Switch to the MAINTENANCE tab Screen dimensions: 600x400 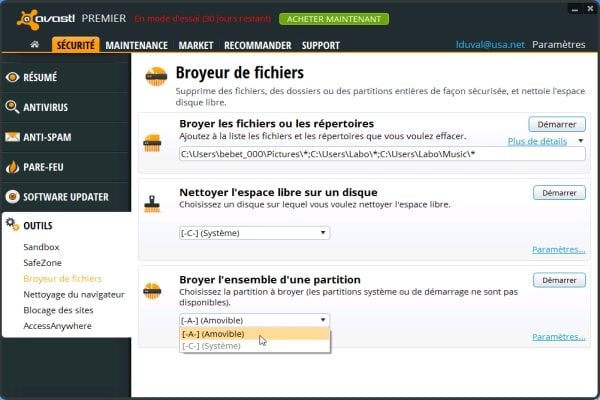137,46
